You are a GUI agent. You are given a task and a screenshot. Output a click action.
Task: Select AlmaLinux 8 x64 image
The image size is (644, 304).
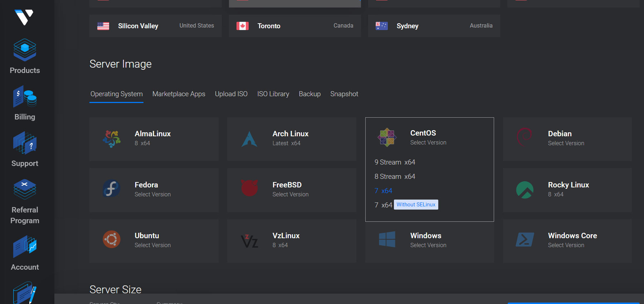coord(154,139)
